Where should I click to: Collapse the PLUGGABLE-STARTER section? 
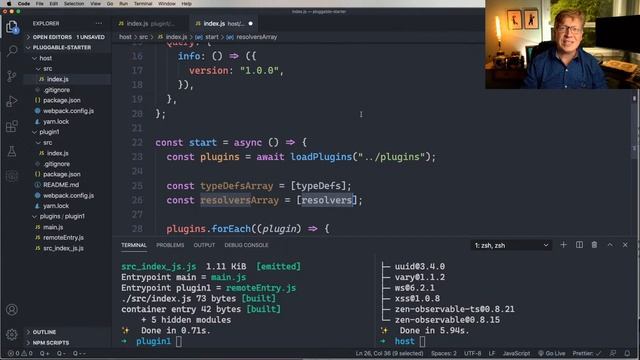[x=61, y=48]
